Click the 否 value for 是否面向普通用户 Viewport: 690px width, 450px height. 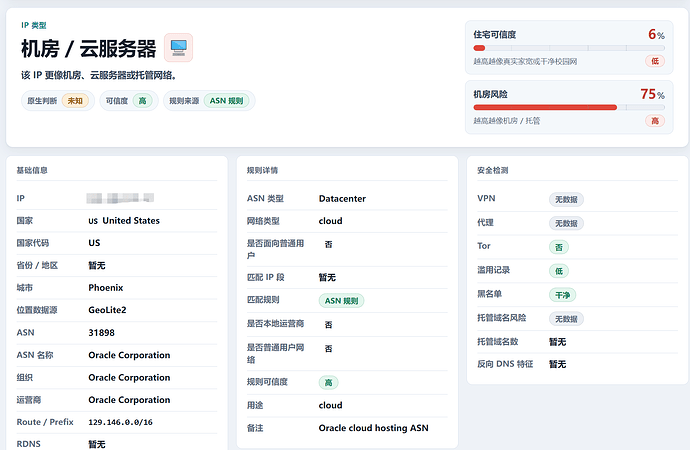tap(328, 245)
